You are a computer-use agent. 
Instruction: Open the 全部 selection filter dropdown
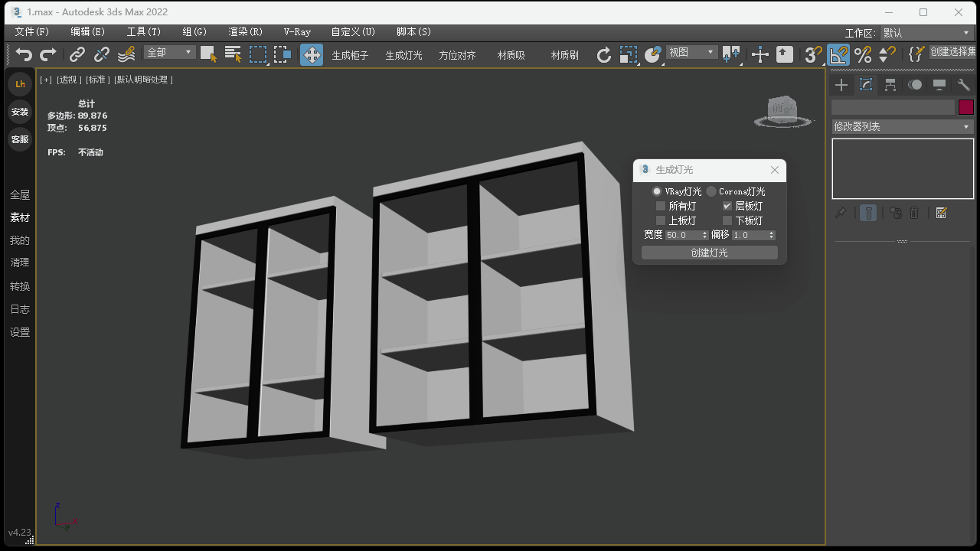coord(170,53)
